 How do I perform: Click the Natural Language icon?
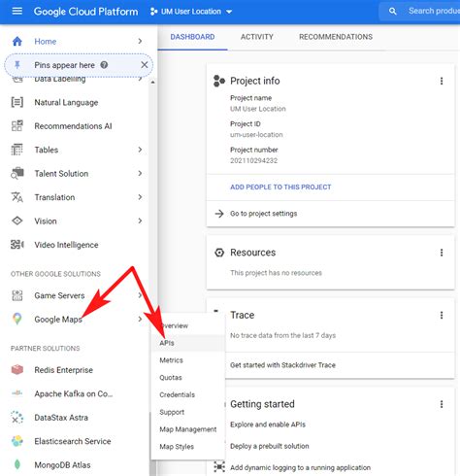click(x=17, y=102)
